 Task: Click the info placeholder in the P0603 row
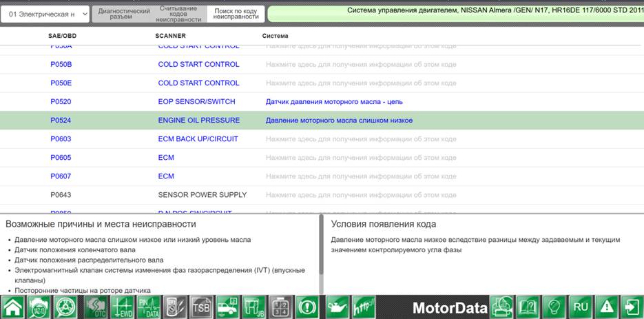[x=361, y=139]
